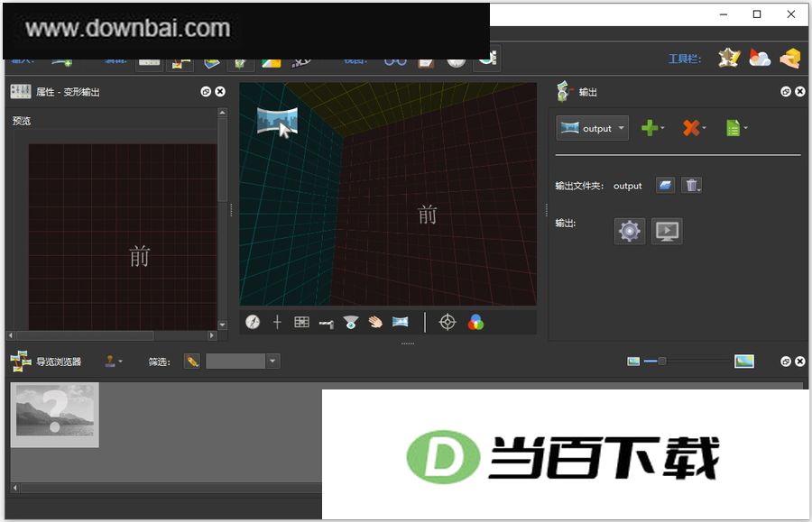
Task: Close the Properties panel
Action: [x=220, y=92]
